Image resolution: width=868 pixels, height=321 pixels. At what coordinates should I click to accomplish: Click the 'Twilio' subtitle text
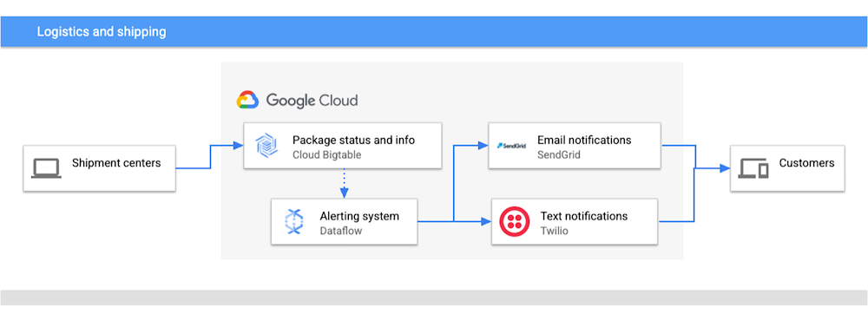(554, 231)
